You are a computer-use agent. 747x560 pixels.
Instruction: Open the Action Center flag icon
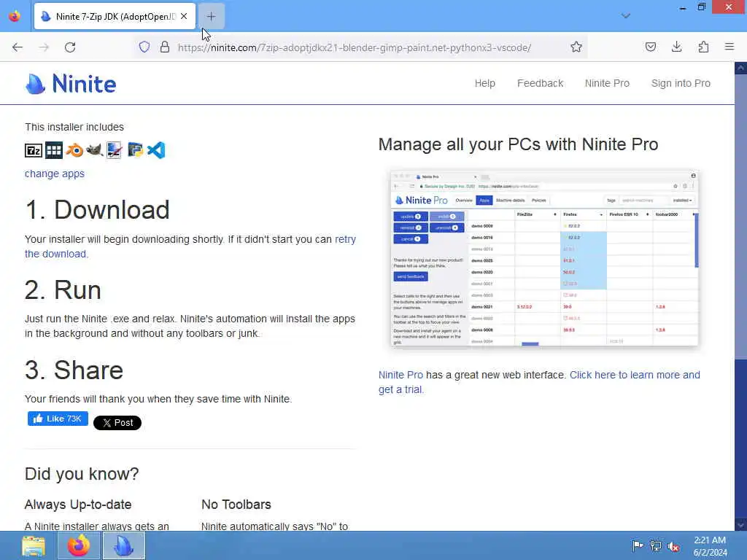637,545
